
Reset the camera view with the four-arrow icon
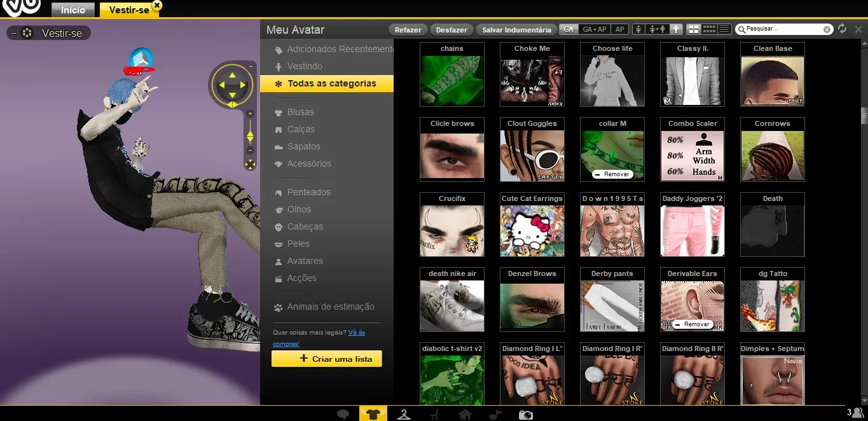click(250, 165)
